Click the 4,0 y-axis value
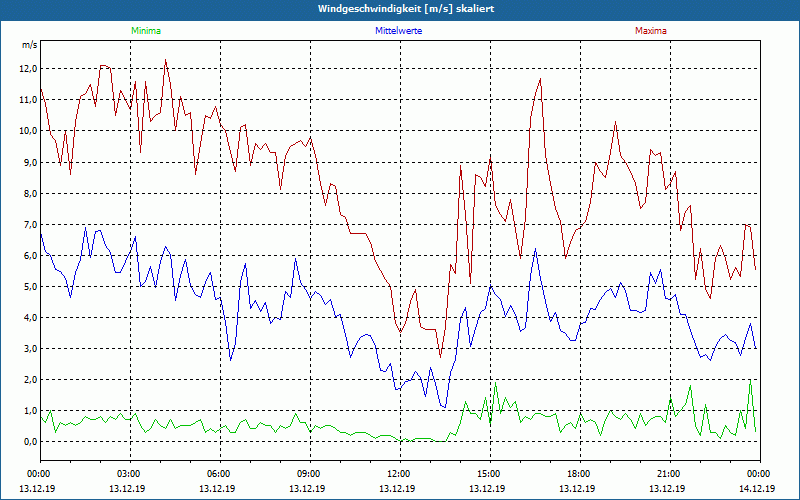Viewport: 800px width, 500px height. point(31,318)
